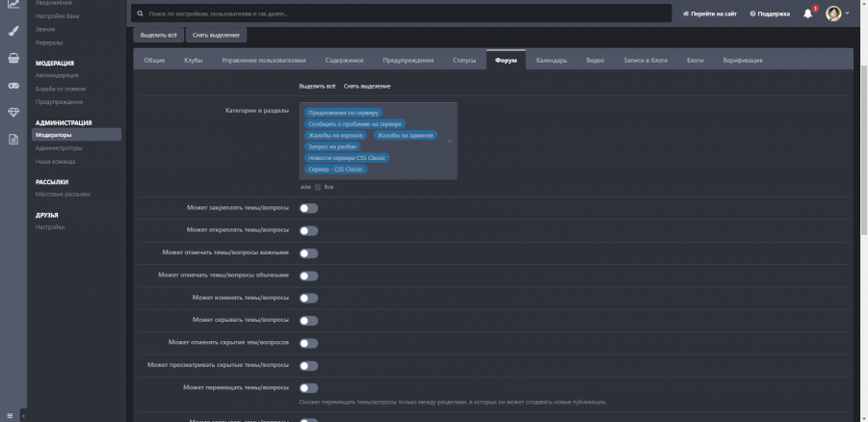
Task: Open the diamond icon section
Action: point(13,113)
